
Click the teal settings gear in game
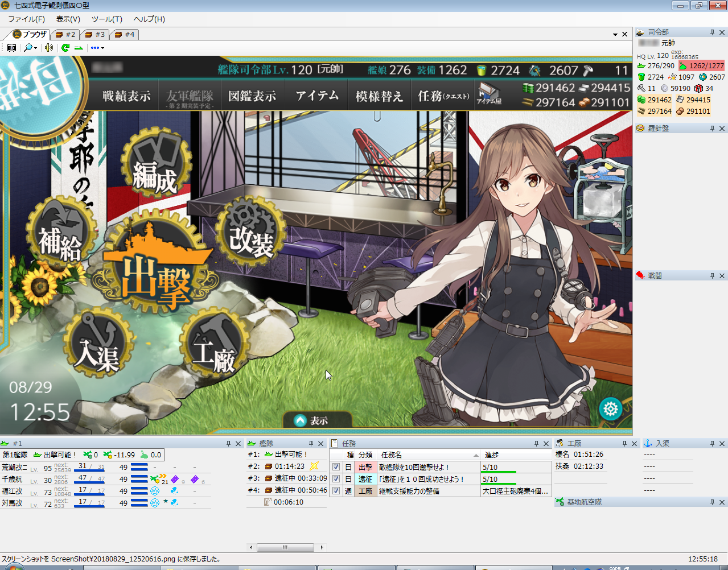click(x=611, y=408)
